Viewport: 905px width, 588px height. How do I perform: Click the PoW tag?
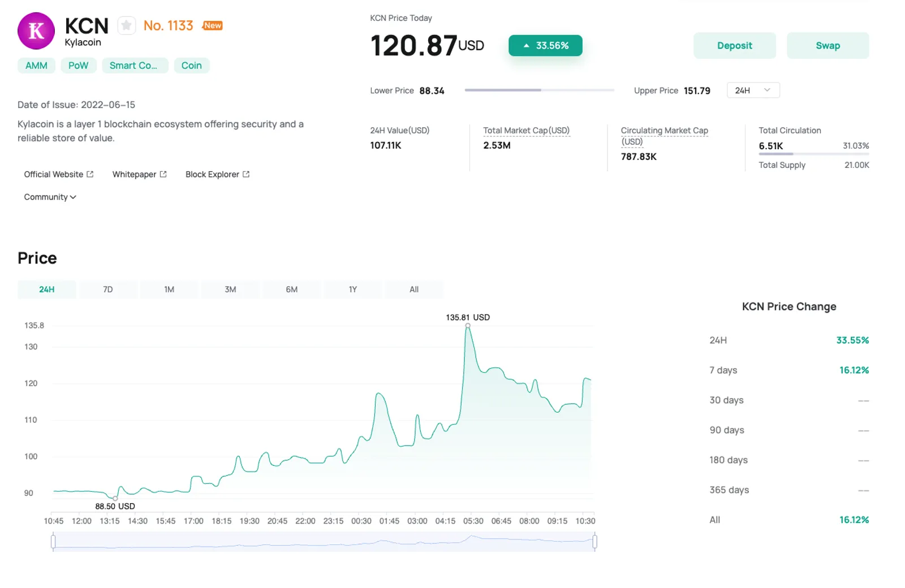coord(79,66)
